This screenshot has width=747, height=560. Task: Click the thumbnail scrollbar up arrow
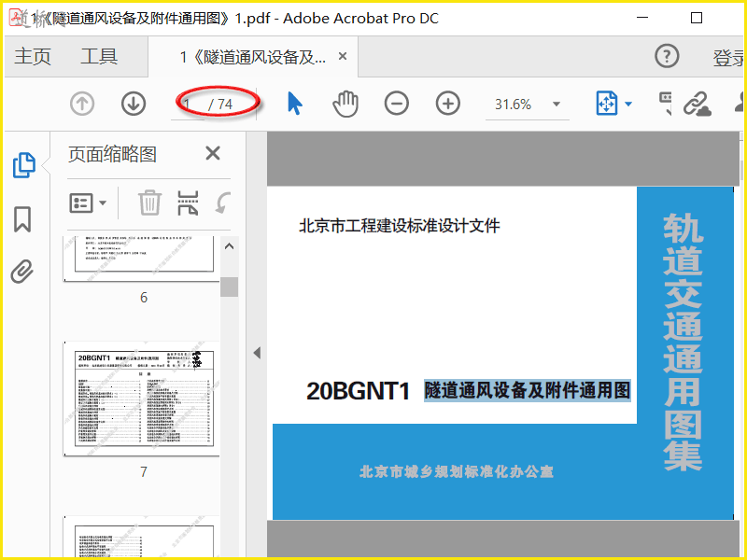coord(229,246)
